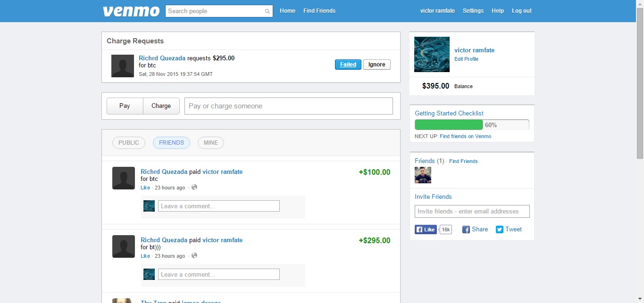Focus the comment box under the +$295.00 payment
The image size is (644, 303).
[219, 274]
